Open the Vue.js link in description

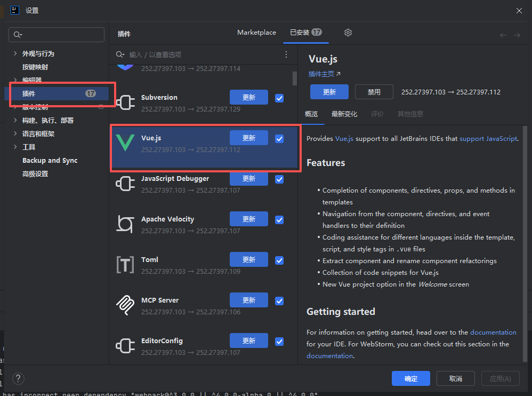click(x=344, y=139)
